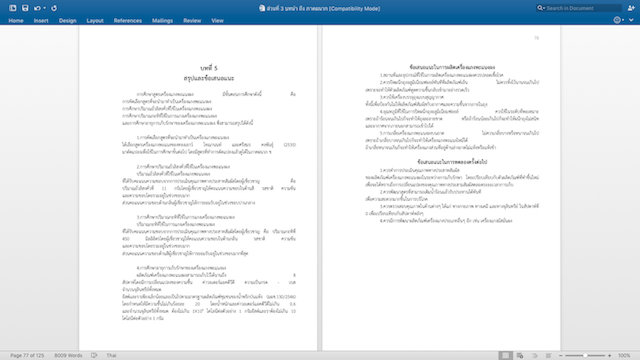Click the sidebar/template icon in title bar
Image resolution: width=640 pixels, height=360 pixels.
click(13, 8)
